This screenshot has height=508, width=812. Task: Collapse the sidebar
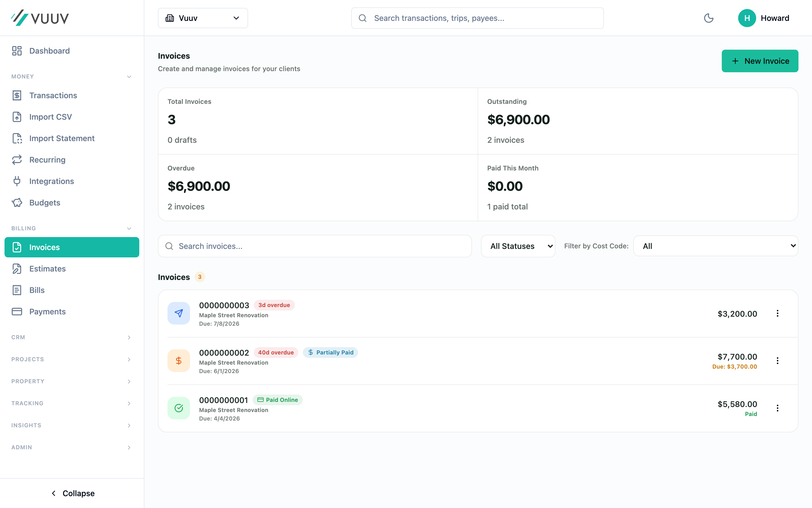72,493
